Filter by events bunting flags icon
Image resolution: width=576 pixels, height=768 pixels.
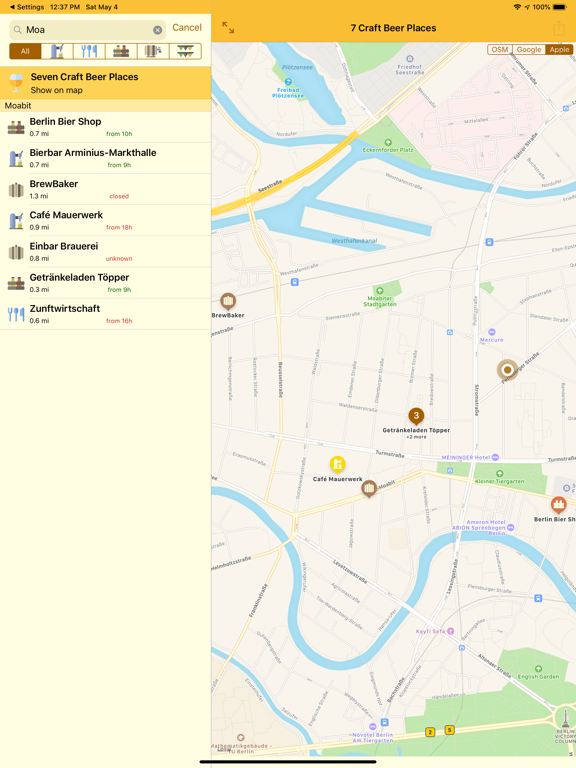click(x=185, y=51)
